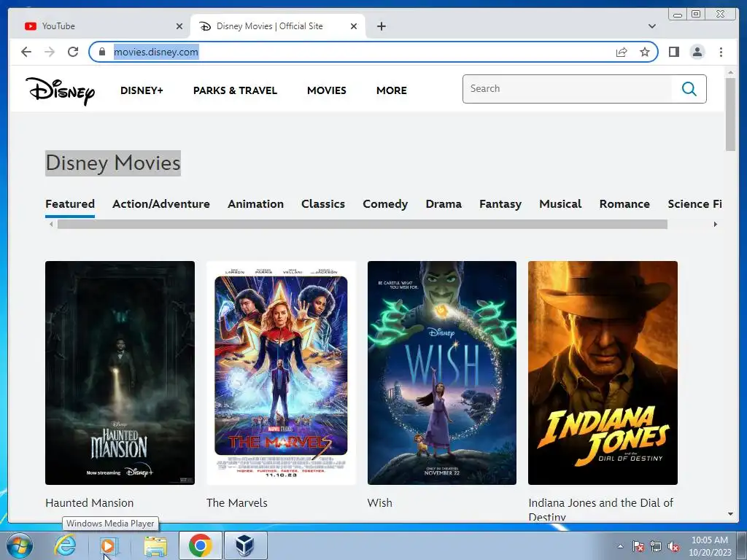The width and height of the screenshot is (747, 560).
Task: Click the Wish title link
Action: point(379,503)
